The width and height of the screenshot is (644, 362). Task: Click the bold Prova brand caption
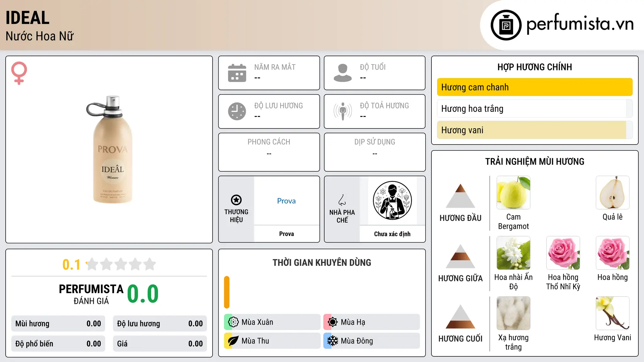click(x=286, y=234)
